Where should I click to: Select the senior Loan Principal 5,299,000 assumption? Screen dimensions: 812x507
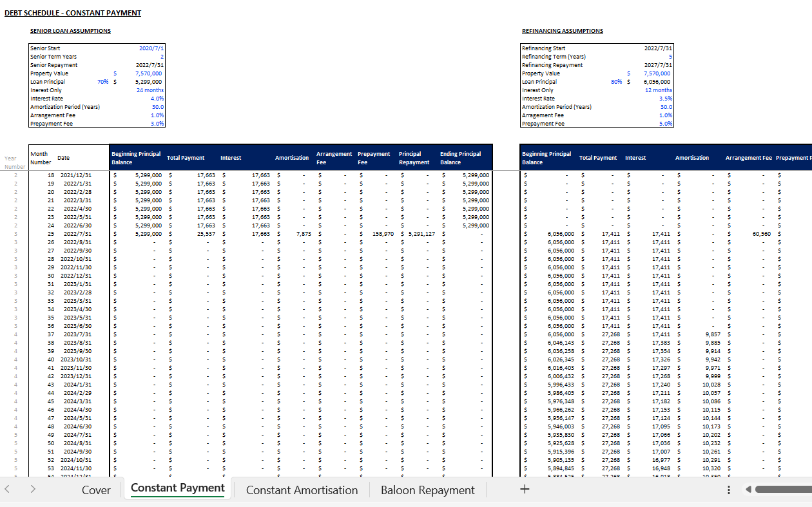click(x=148, y=82)
